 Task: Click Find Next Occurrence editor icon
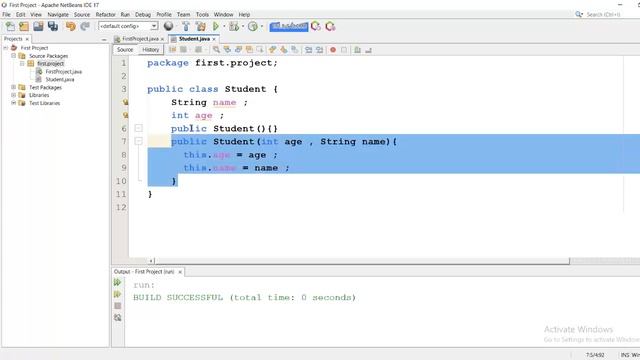238,50
